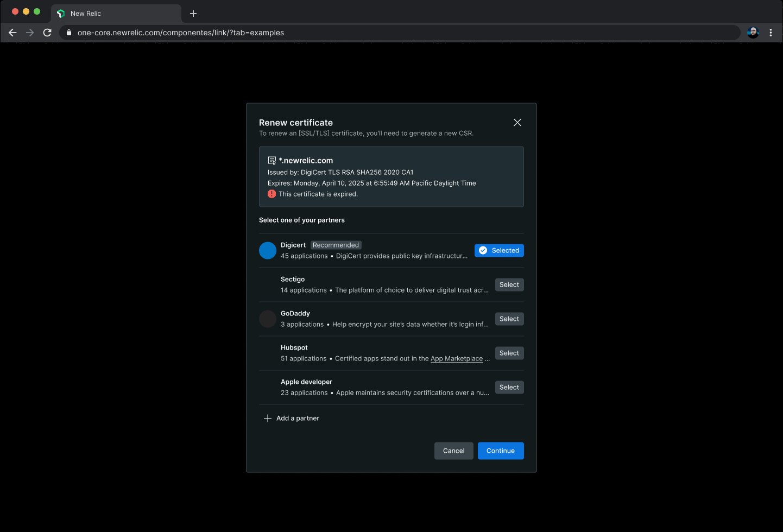Click the lock icon in address bar
This screenshot has height=532, width=783.
[x=69, y=33]
